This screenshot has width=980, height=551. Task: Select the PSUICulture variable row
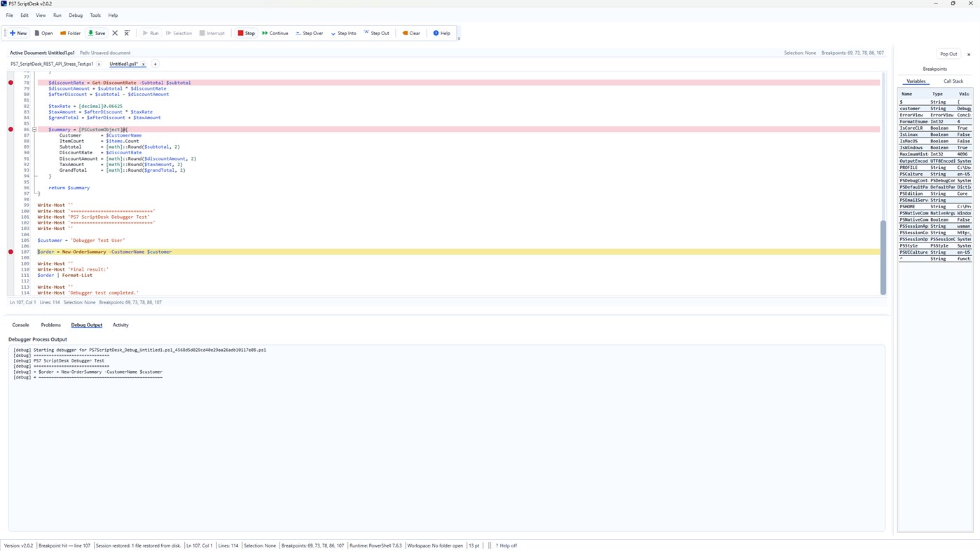coord(935,252)
